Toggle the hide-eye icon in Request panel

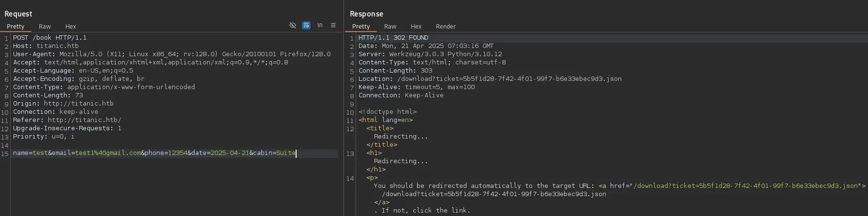coord(293,25)
